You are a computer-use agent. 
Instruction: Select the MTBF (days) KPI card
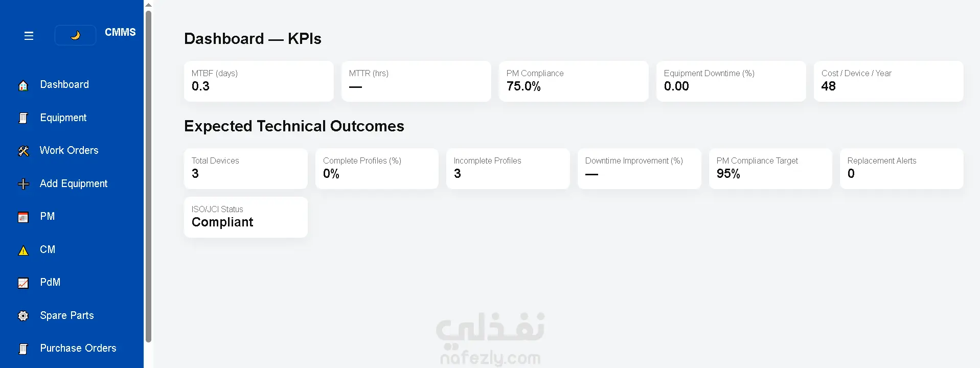click(x=259, y=81)
